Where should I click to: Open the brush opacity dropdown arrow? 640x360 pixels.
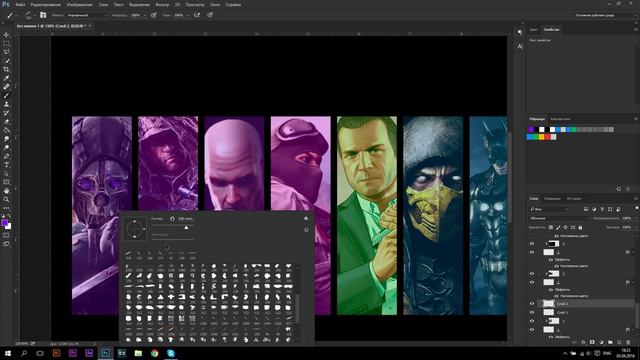tap(144, 15)
